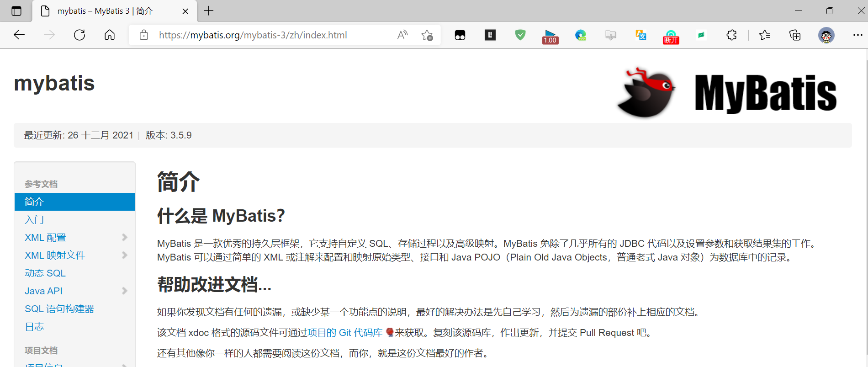Screen dimensions: 868x367
Task: Click 版本: 3.5.9 text
Action: [169, 135]
